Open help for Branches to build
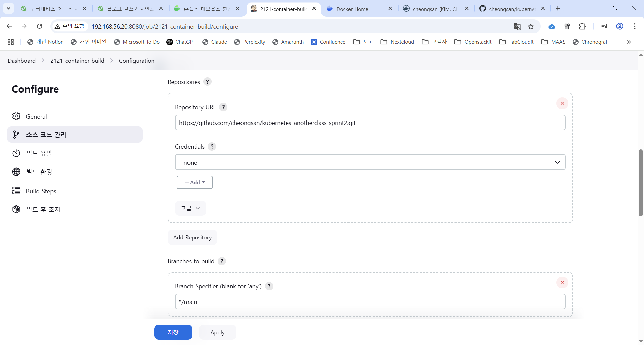Image resolution: width=644 pixels, height=345 pixels. tap(222, 261)
